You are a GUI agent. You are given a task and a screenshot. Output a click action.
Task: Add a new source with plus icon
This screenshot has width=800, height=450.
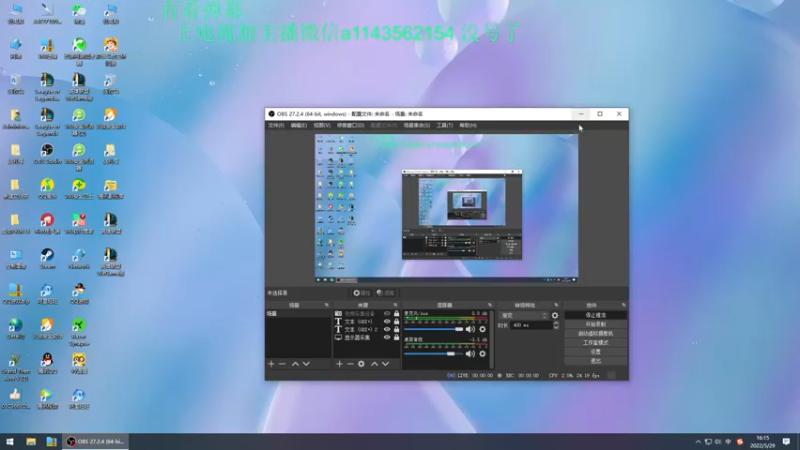[339, 364]
